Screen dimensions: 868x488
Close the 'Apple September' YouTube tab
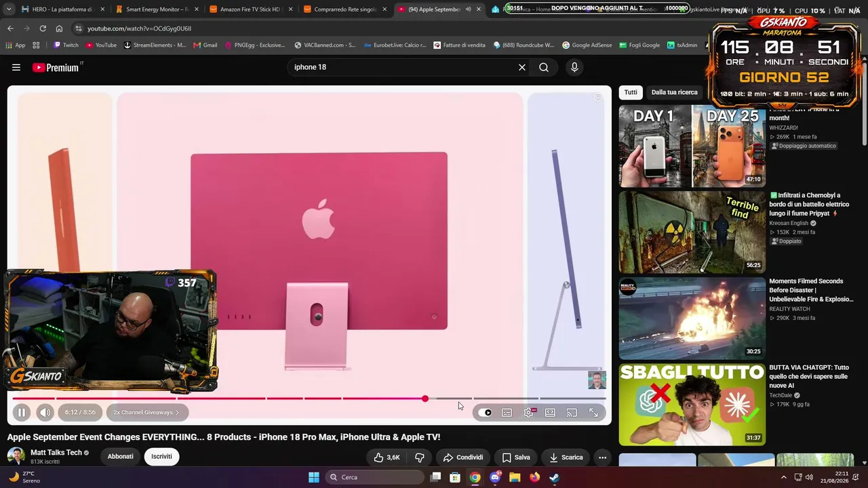point(479,9)
